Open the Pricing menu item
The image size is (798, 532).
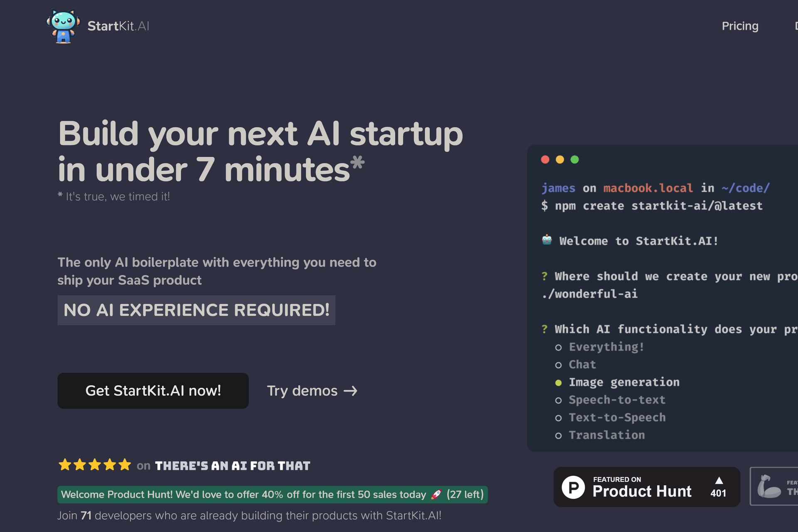pos(740,26)
